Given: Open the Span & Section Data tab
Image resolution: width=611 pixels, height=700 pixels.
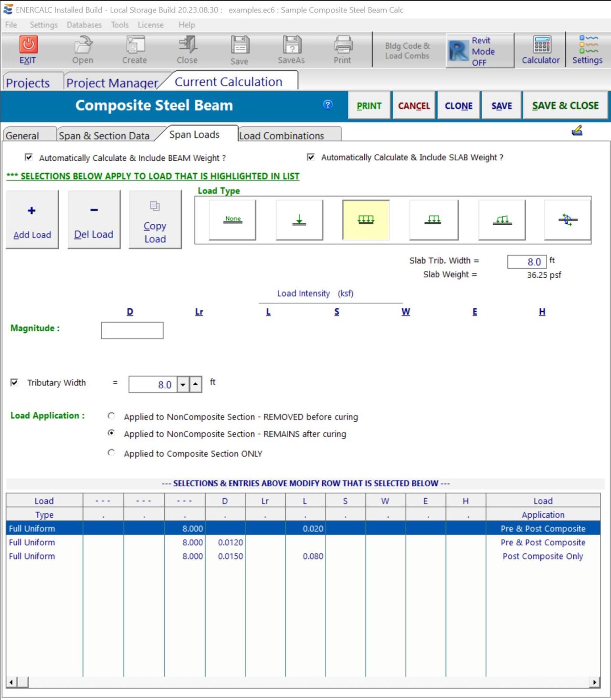Looking at the screenshot, I should click(104, 136).
